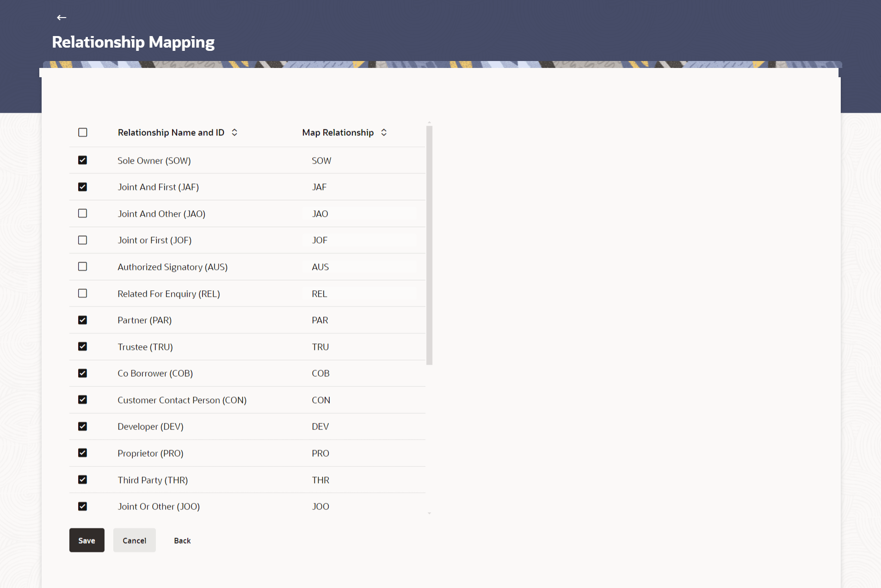881x588 pixels.
Task: Enable the Joint or First (JOF) checkbox
Action: (x=82, y=240)
